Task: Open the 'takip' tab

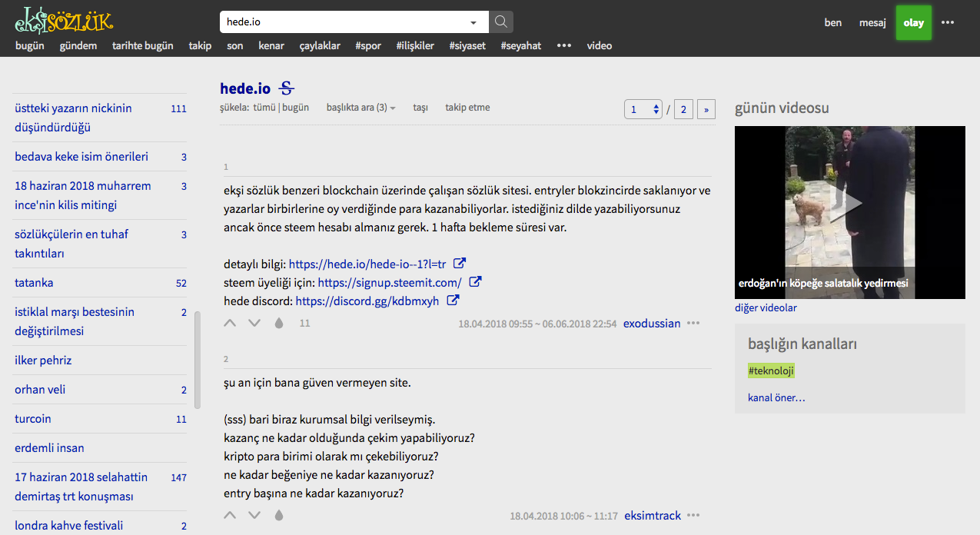Action: (x=200, y=45)
